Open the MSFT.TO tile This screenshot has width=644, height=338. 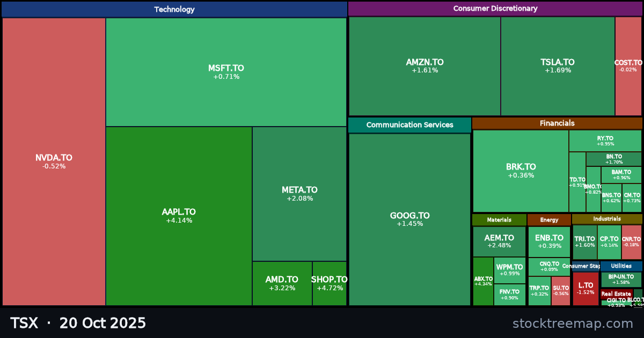pyautogui.click(x=226, y=72)
